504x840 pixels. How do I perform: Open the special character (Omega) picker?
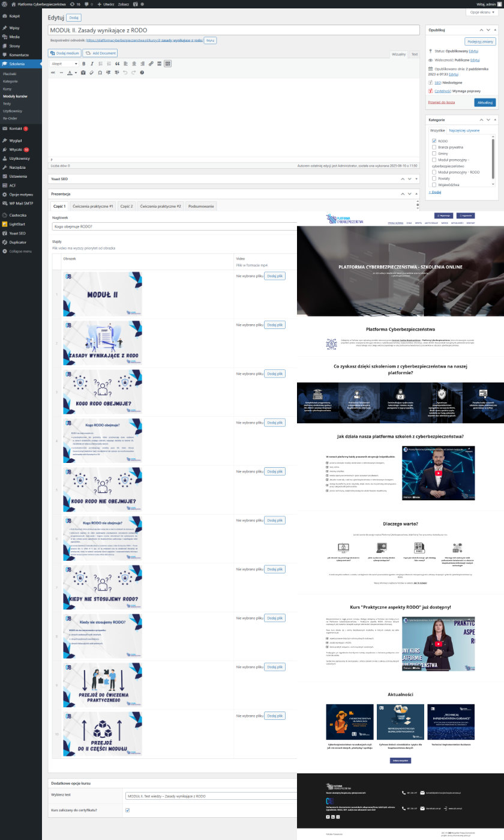click(100, 73)
